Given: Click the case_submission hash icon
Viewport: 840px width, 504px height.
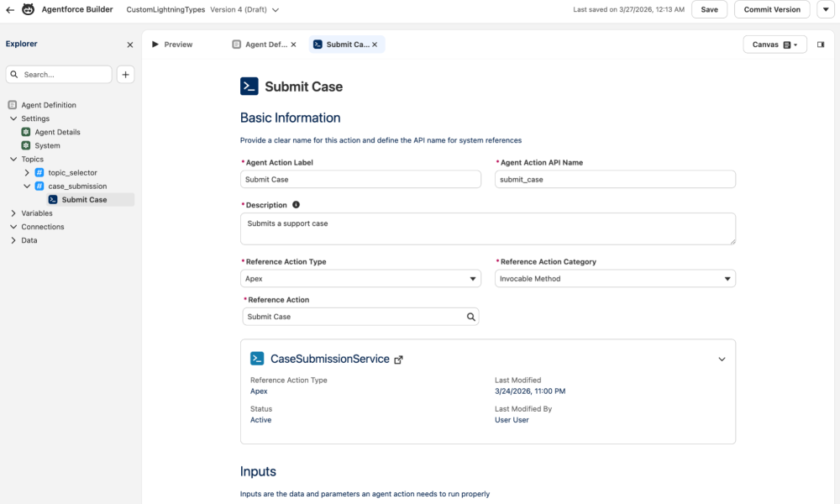Looking at the screenshot, I should 39,186.
